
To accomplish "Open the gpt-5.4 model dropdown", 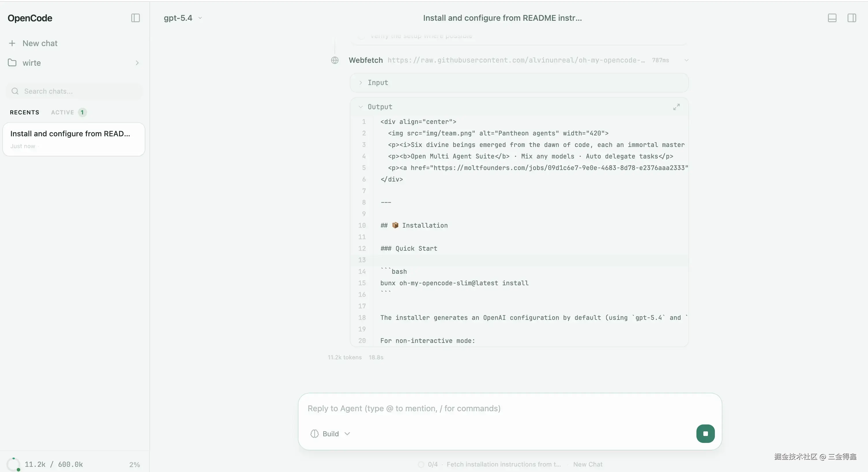I will click(183, 18).
